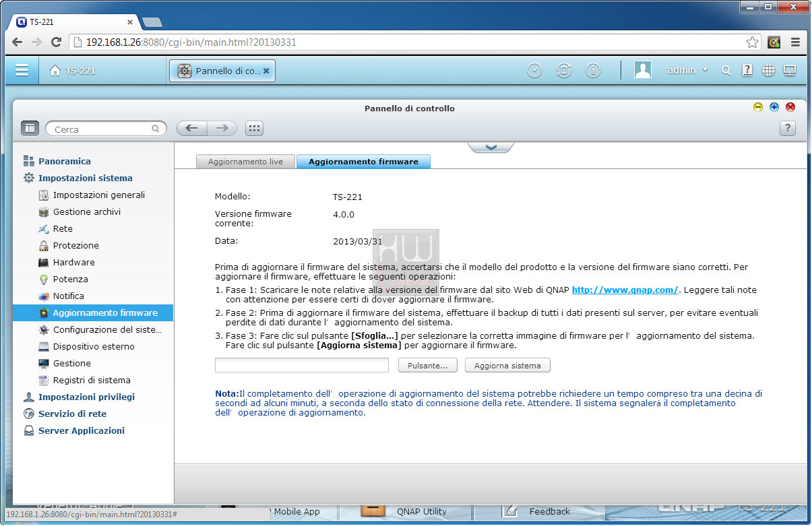Open a new browser tab
This screenshot has height=526, width=812.
click(x=152, y=22)
